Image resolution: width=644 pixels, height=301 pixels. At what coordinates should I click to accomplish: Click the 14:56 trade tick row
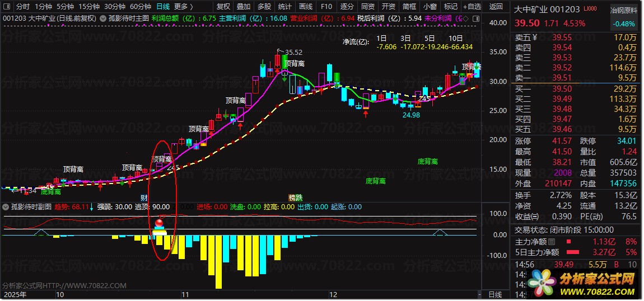[x=576, y=265]
